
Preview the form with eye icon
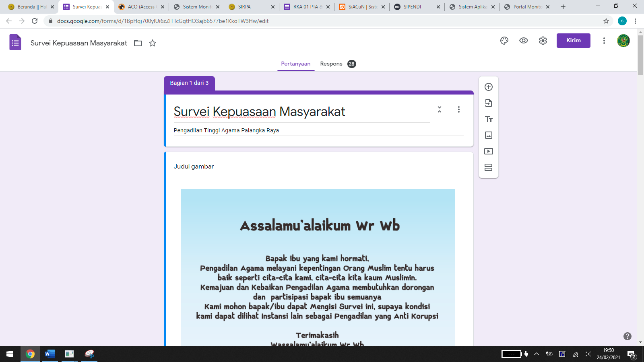coord(524,41)
